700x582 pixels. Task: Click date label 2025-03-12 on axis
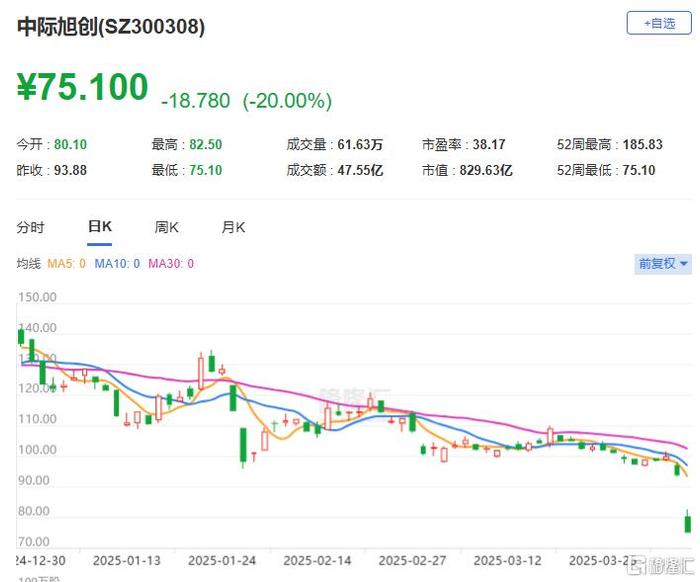pos(508,561)
